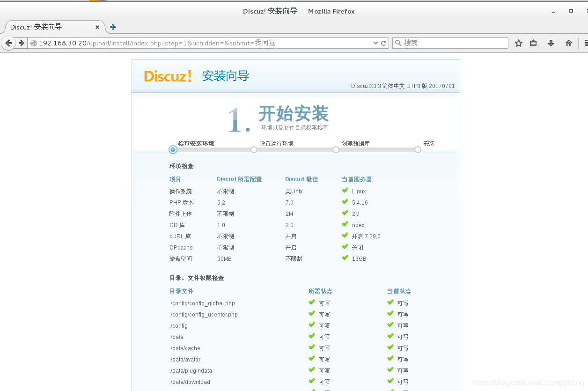The image size is (588, 391).
Task: Click required-status check for ./data/avatar row
Action: pyautogui.click(x=312, y=358)
